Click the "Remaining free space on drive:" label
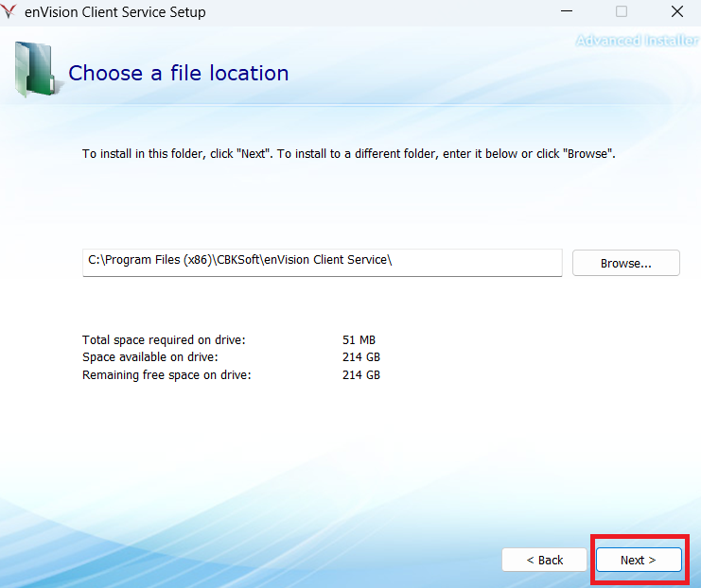Viewport: 701px width, 588px height. [x=166, y=375]
